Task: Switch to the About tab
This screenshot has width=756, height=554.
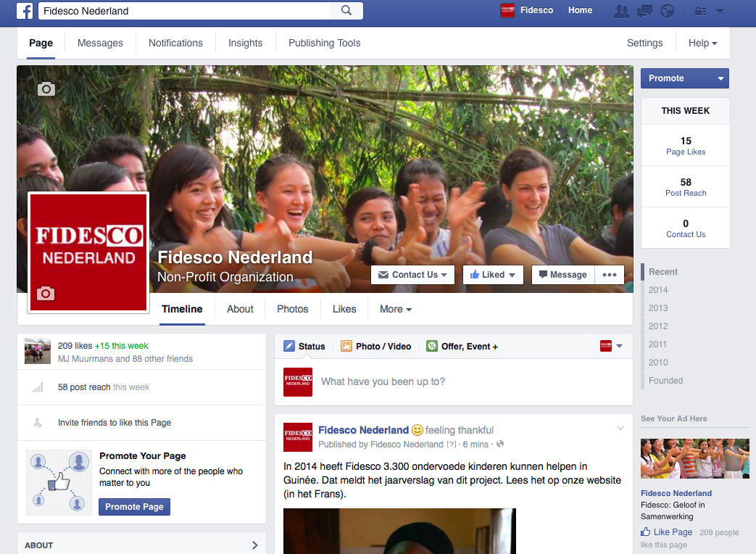Action: [240, 309]
